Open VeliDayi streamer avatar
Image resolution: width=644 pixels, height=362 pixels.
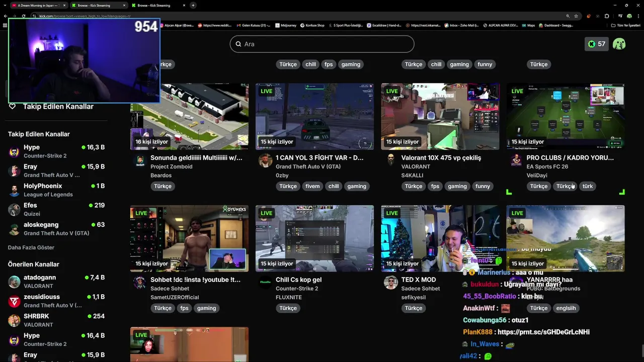[x=516, y=161]
